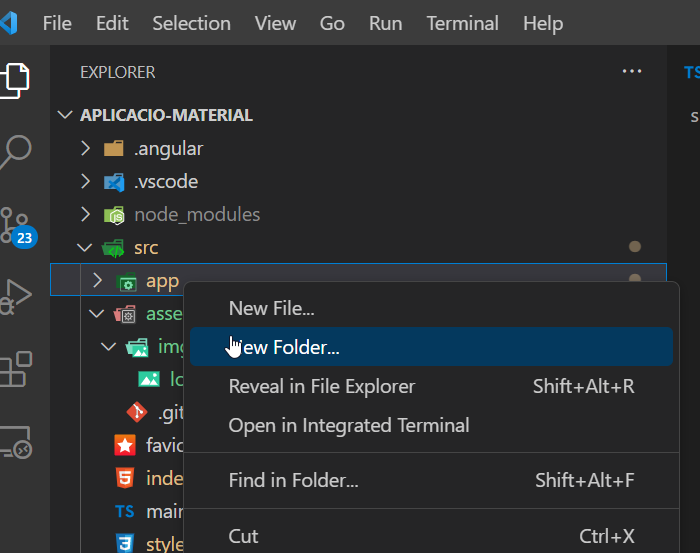This screenshot has height=553, width=700.
Task: Open Explorer's more actions ellipsis
Action: coord(631,72)
